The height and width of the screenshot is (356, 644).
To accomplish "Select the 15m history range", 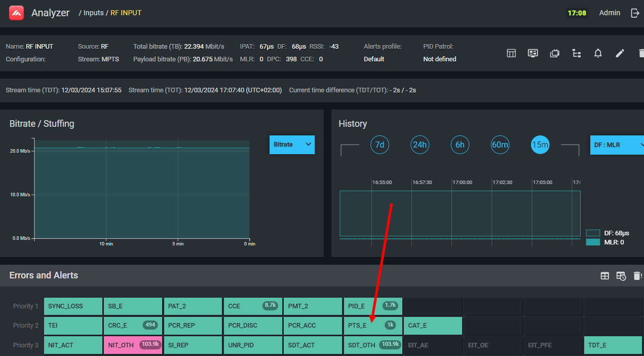I will tap(540, 145).
